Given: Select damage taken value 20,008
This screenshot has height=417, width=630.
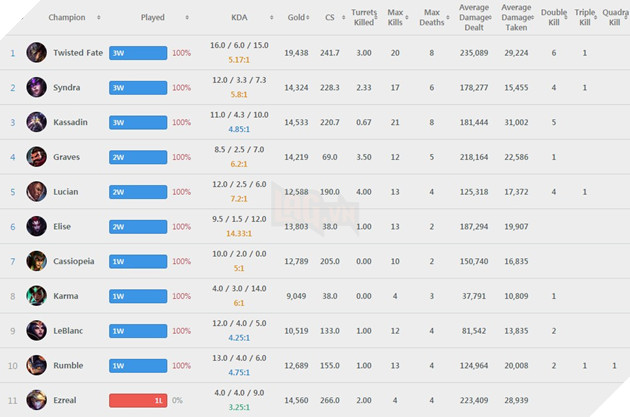Looking at the screenshot, I should point(516,366).
